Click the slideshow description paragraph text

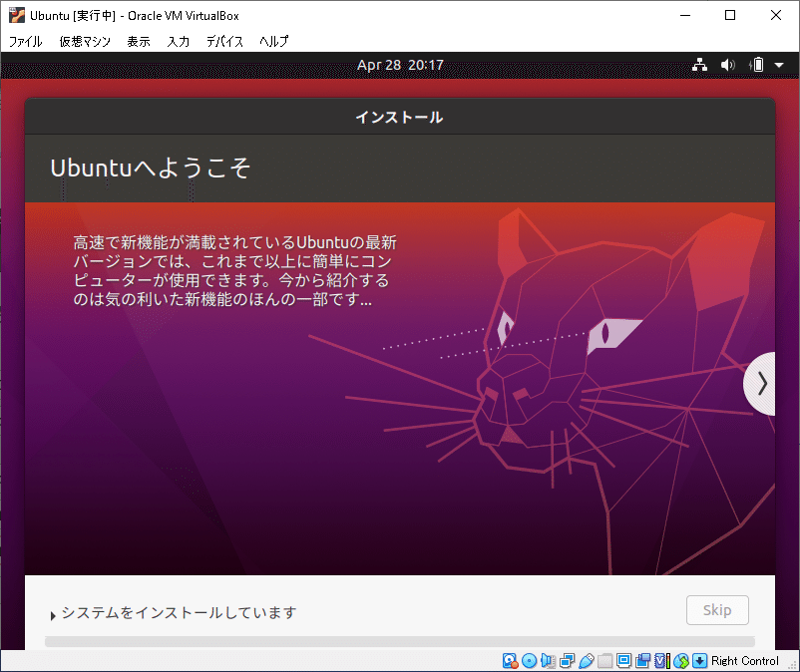(234, 271)
